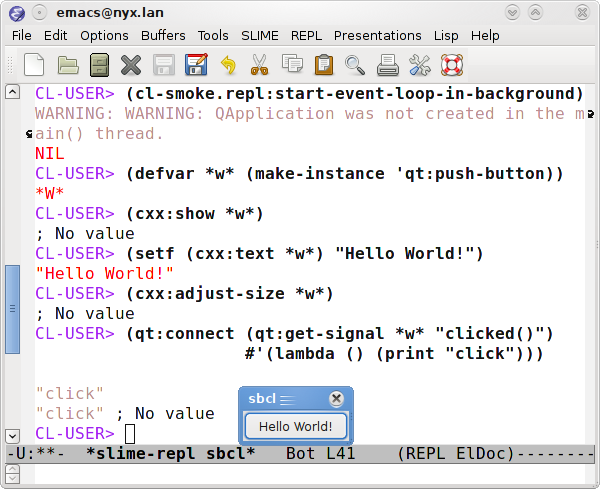The height and width of the screenshot is (489, 600).
Task: Click the scrollbar down arrow
Action: [x=12, y=435]
